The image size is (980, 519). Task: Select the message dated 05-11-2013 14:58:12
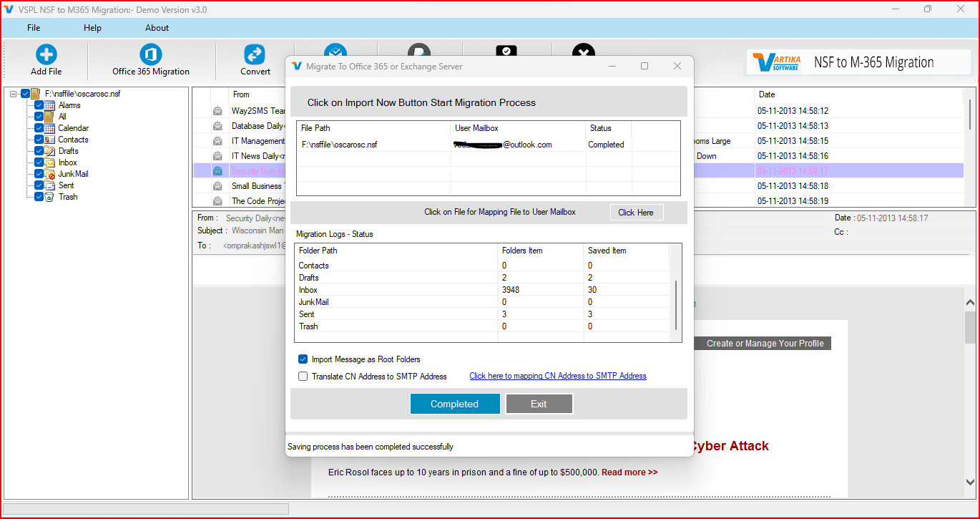[793, 111]
